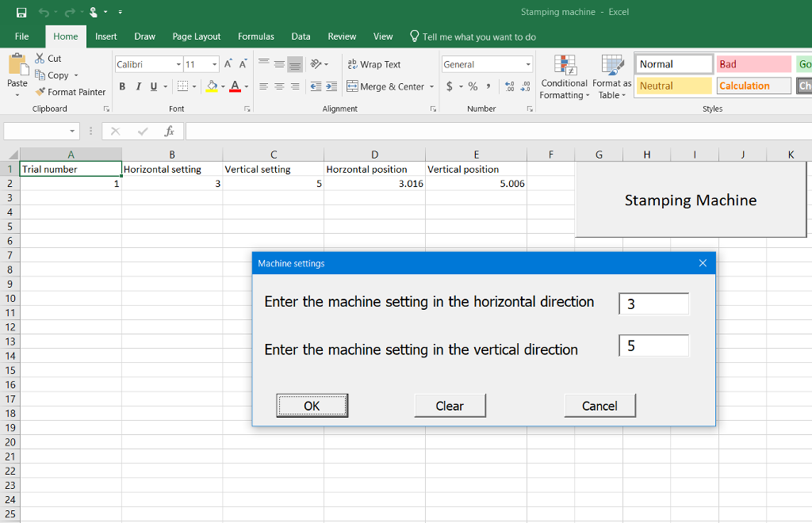Open the Font name dropdown
812x523 pixels.
coord(178,64)
